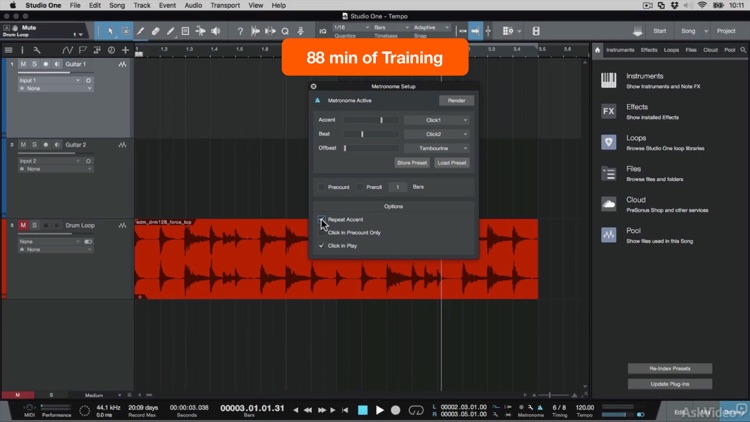Open the track list menu icon

tap(9, 50)
